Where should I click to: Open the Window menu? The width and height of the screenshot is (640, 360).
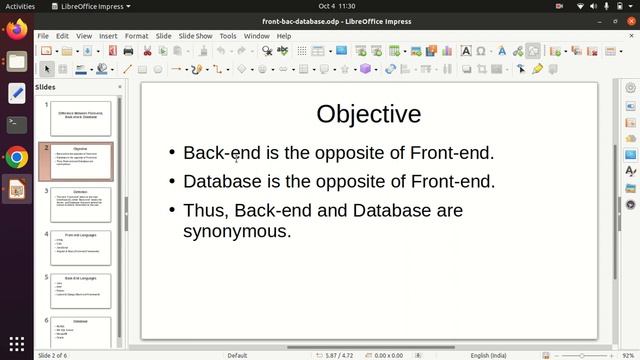(x=256, y=36)
